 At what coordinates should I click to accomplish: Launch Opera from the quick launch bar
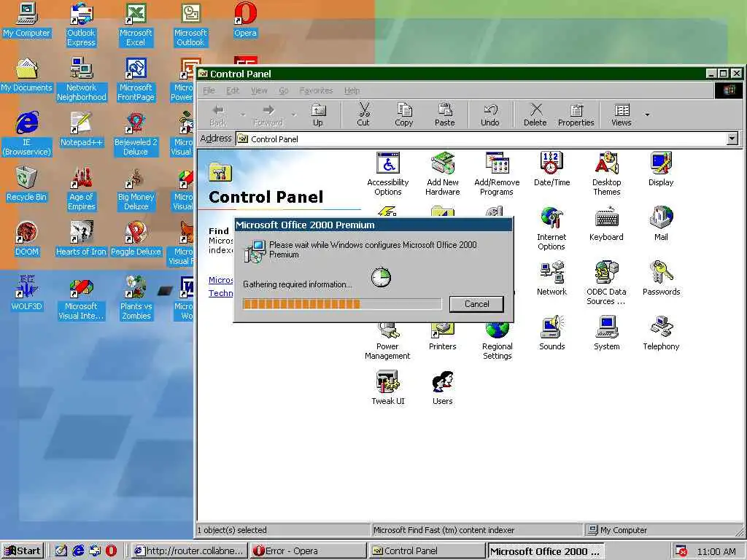(x=111, y=551)
